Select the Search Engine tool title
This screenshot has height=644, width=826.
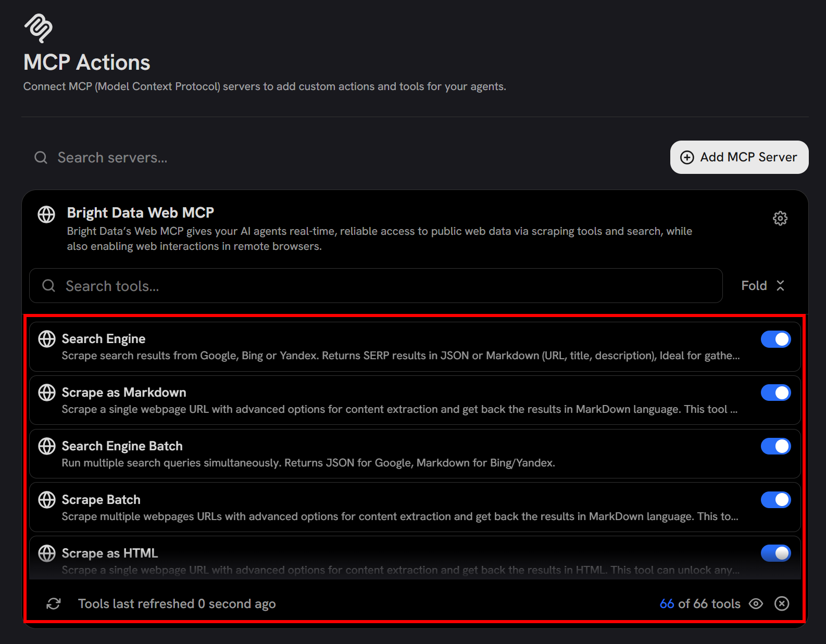tap(104, 339)
